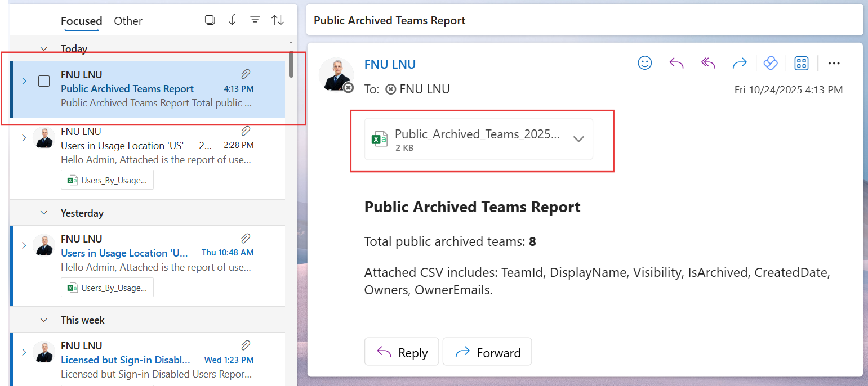Open the FNU LNU sender name link
The width and height of the screenshot is (868, 386).
point(390,64)
